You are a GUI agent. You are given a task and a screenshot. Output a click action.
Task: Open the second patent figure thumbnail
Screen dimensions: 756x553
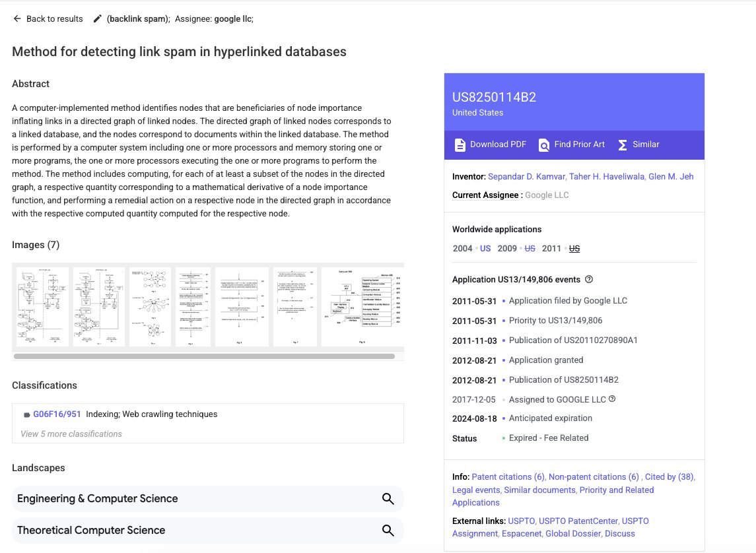coord(99,307)
